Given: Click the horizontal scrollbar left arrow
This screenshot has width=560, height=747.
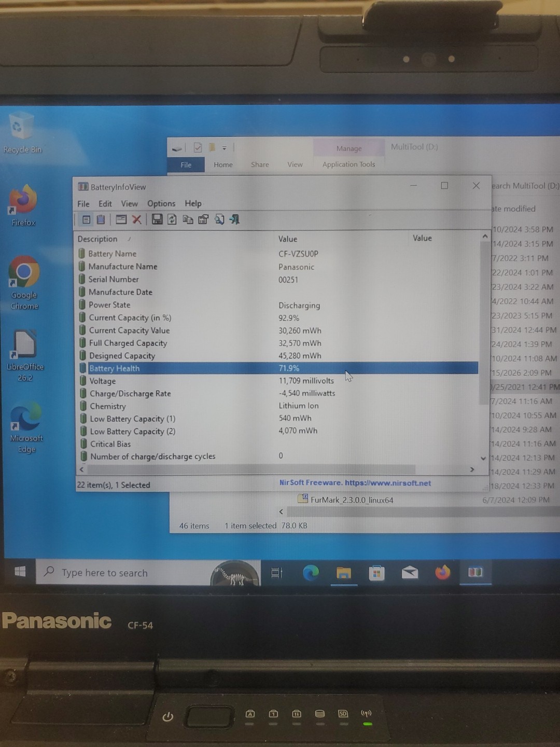Looking at the screenshot, I should (x=81, y=469).
